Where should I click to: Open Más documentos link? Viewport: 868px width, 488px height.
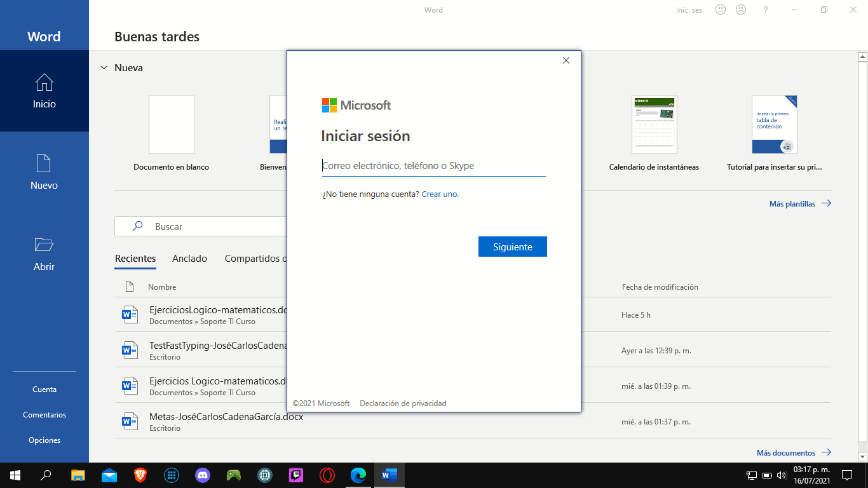794,453
